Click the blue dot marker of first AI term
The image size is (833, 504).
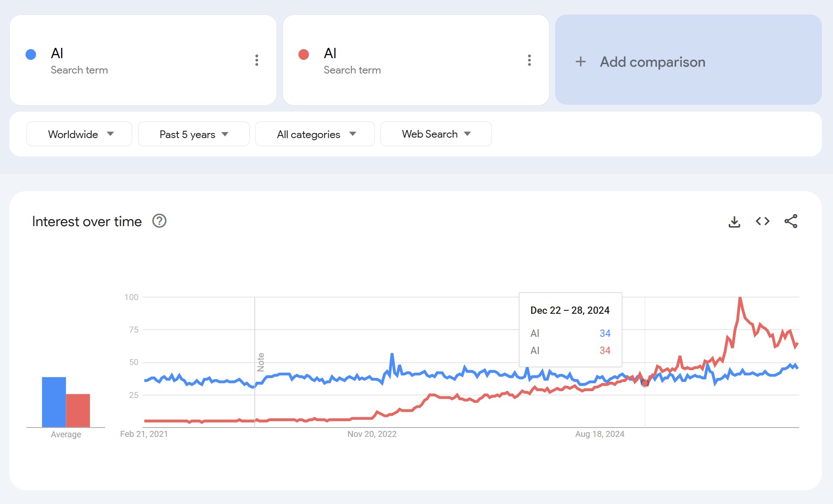pyautogui.click(x=31, y=54)
